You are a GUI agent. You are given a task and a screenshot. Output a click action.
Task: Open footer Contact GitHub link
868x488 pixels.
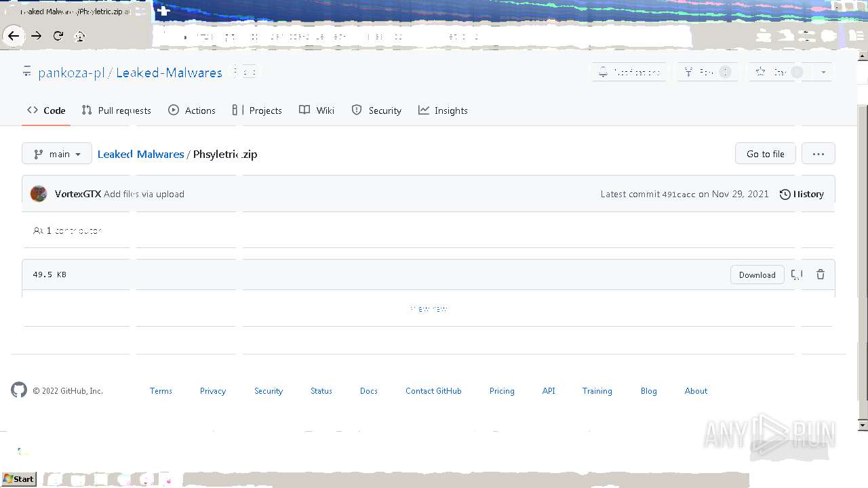[x=433, y=391]
